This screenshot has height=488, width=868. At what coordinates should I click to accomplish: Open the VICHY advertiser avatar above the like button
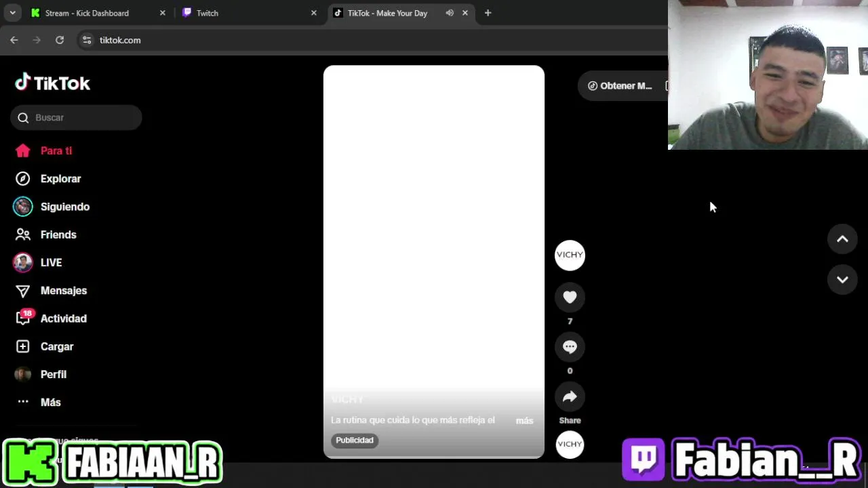[570, 255]
